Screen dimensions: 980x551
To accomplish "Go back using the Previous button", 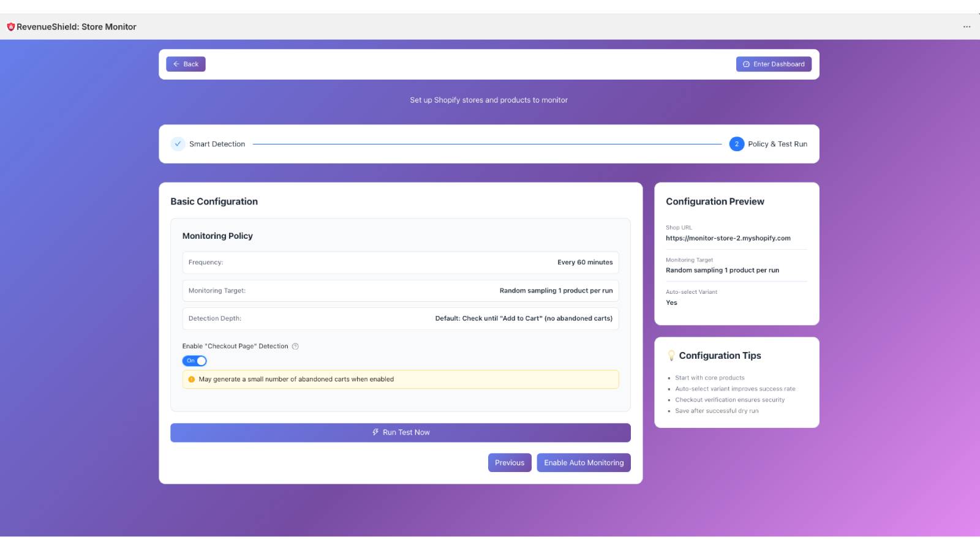I will (x=509, y=462).
